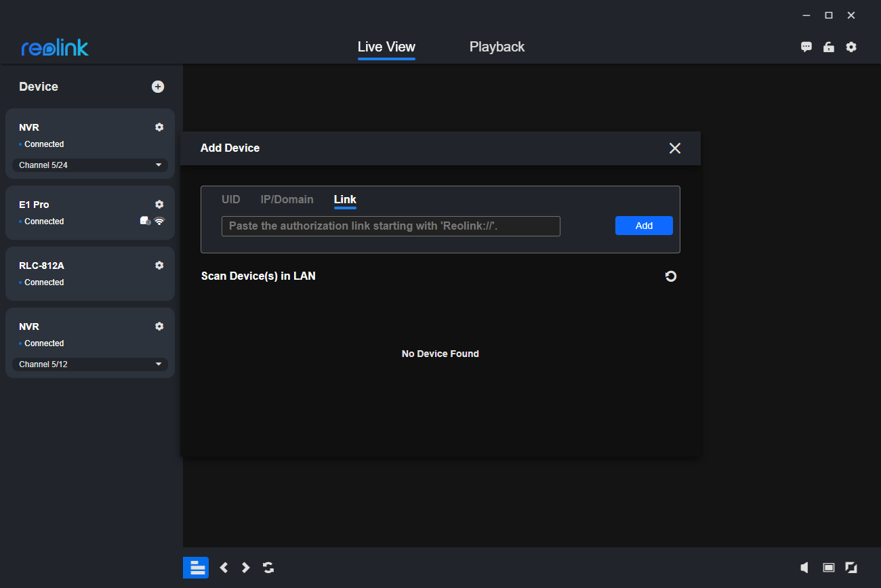Viewport: 881px width, 588px height.
Task: Click the 'No Device Found' message
Action: pos(440,354)
